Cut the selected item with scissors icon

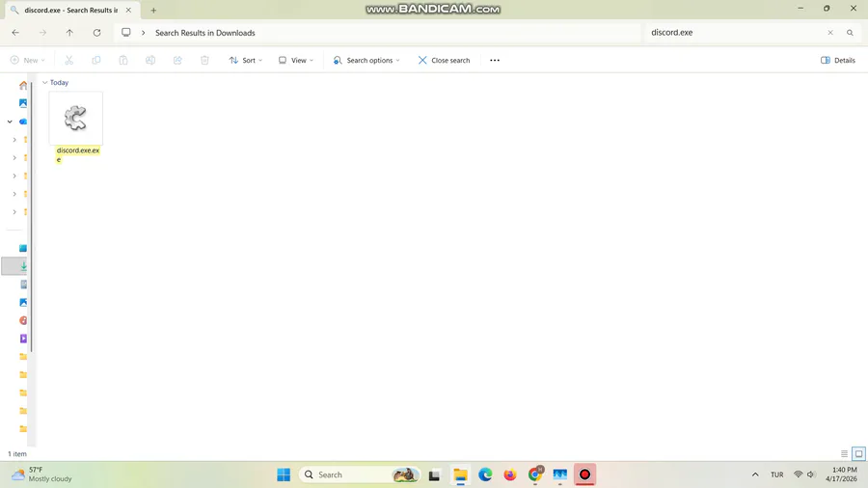tap(69, 61)
